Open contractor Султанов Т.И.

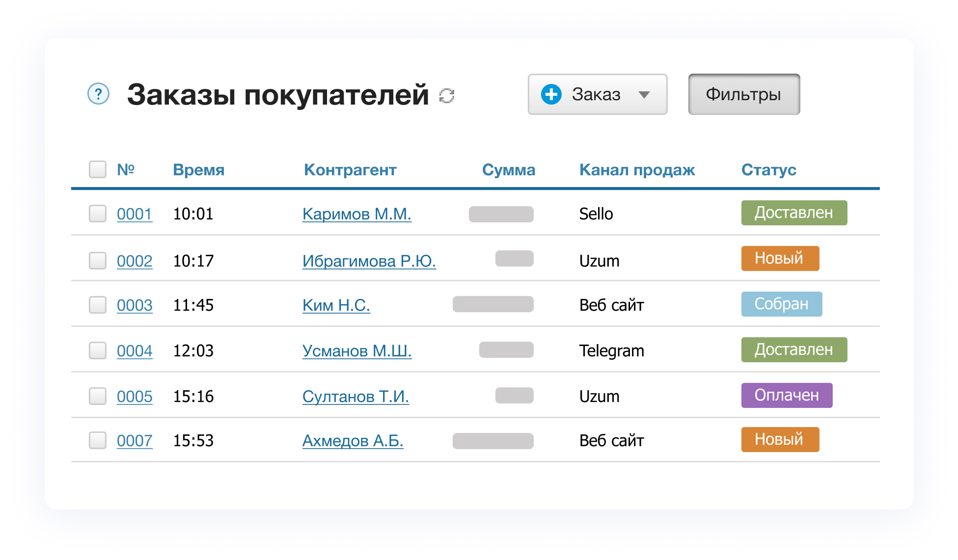356,397
